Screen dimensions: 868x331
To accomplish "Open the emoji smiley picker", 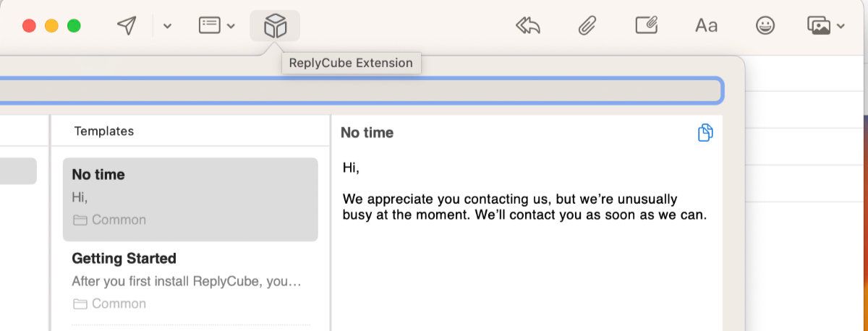I will [765, 26].
